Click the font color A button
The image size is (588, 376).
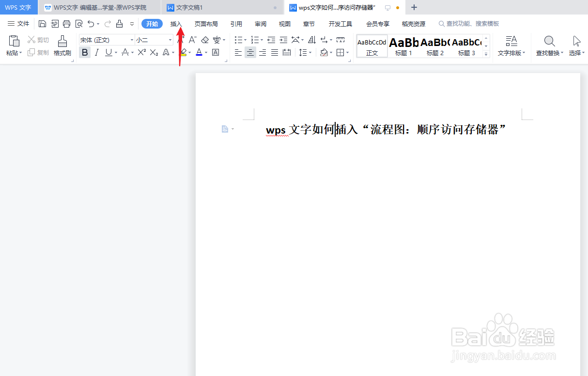tap(199, 52)
